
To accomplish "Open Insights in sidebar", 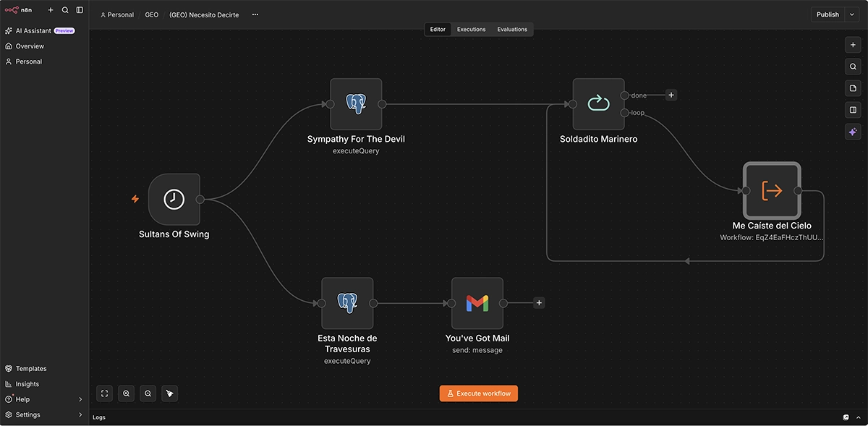I will [x=44, y=384].
